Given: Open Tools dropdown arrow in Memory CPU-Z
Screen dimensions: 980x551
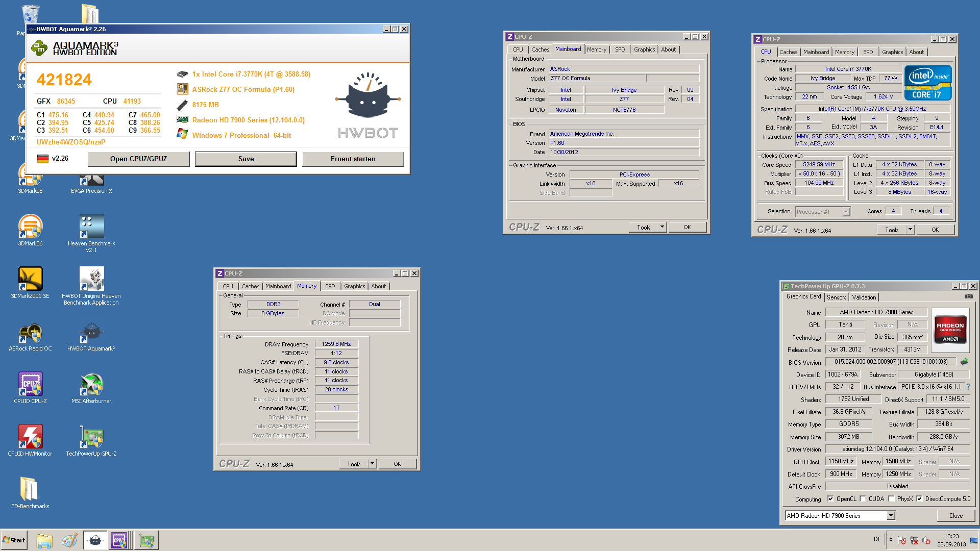Looking at the screenshot, I should pyautogui.click(x=372, y=464).
